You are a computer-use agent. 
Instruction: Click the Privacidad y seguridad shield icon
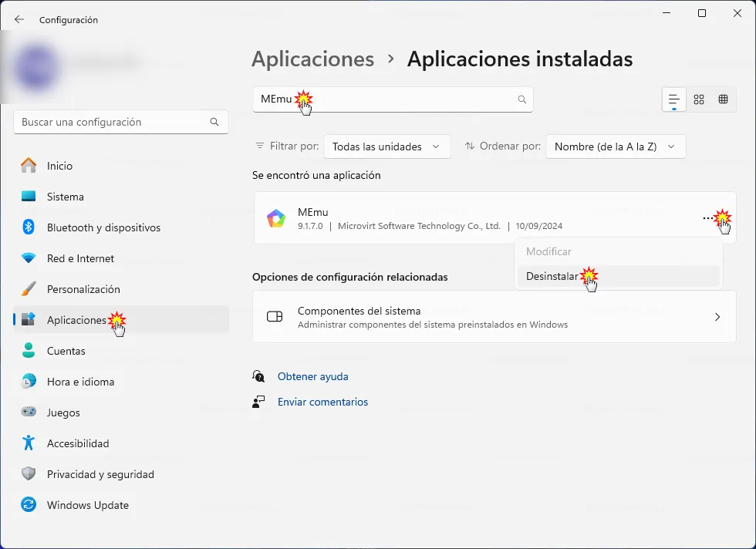click(29, 473)
